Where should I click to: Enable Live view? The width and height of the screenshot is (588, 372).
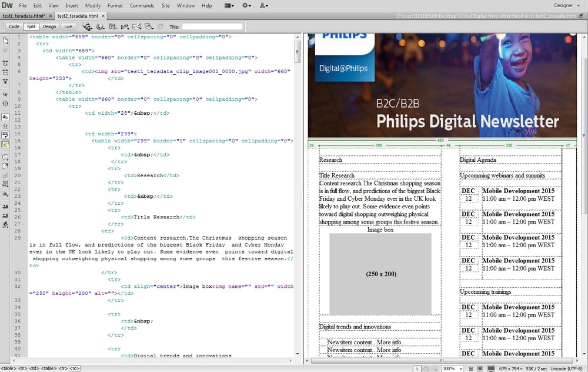point(69,26)
